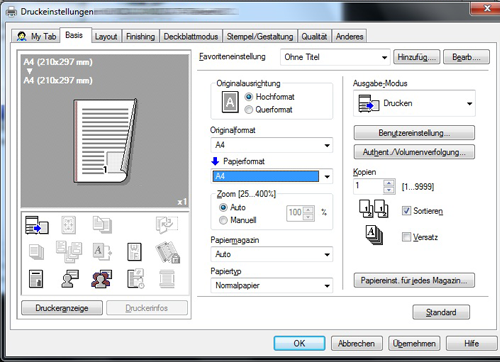Open the Deckblattmodus tab

(x=191, y=36)
